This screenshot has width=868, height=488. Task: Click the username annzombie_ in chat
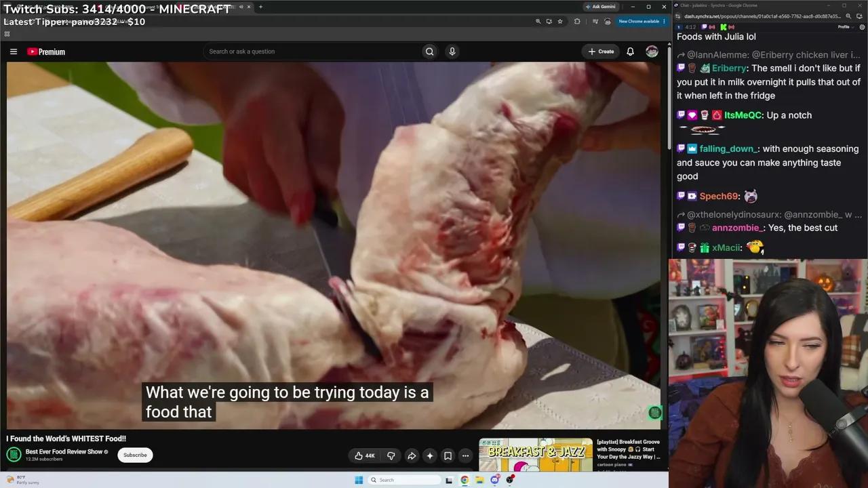[x=738, y=228]
